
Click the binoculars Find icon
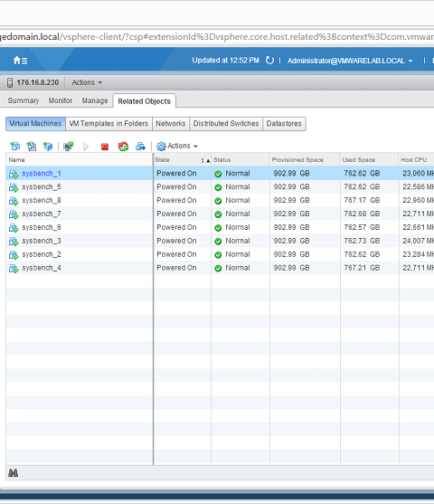pyautogui.click(x=13, y=473)
